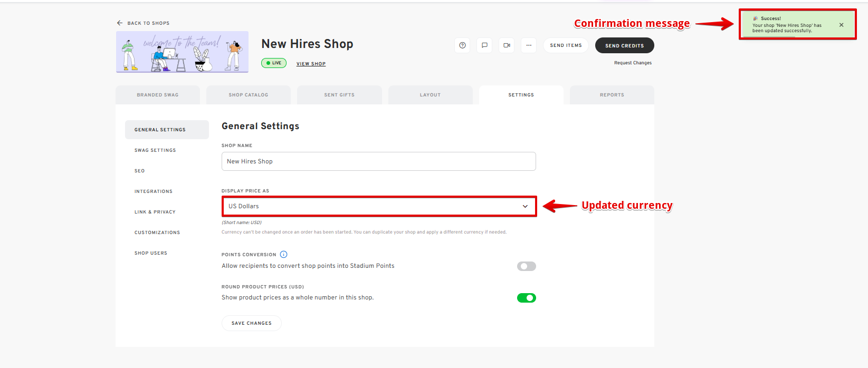Image resolution: width=868 pixels, height=368 pixels.
Task: Click the help question mark icon
Action: click(462, 45)
